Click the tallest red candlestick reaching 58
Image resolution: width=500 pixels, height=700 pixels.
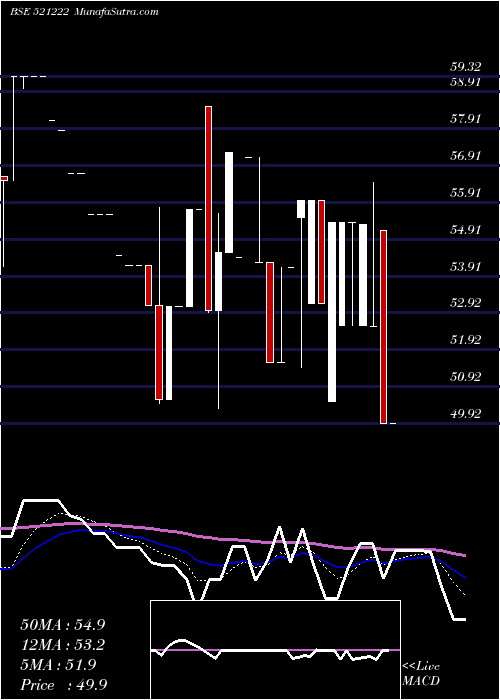point(208,208)
